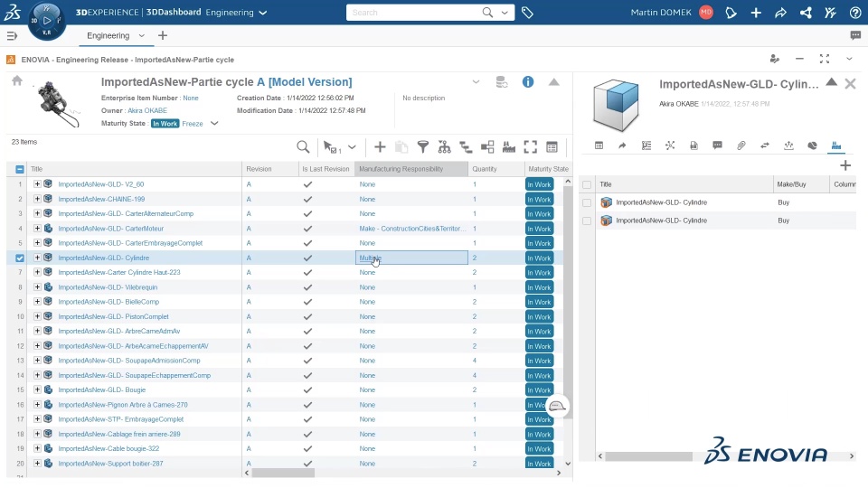Select the Engineering tab
The image size is (868, 488).
(108, 36)
